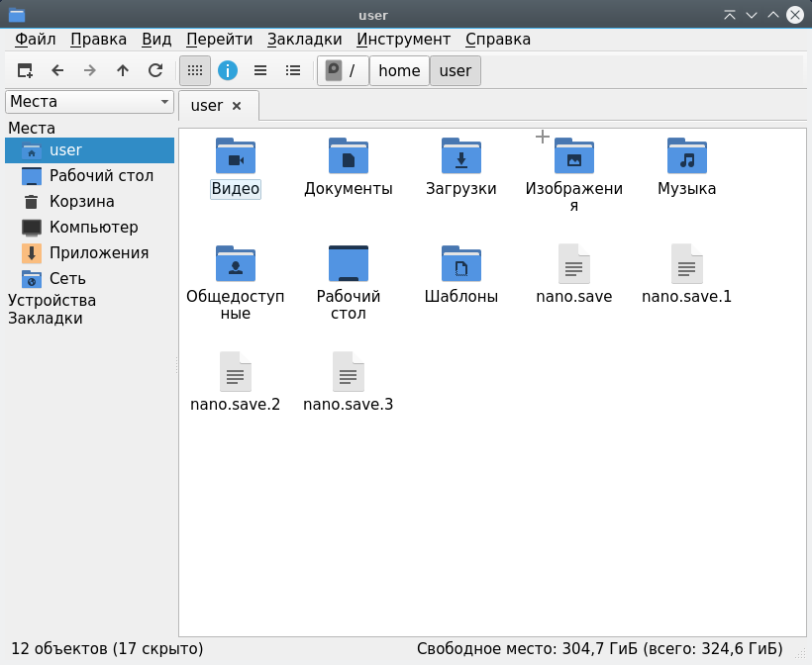Close the user tab
The image size is (812, 665).
[237, 106]
